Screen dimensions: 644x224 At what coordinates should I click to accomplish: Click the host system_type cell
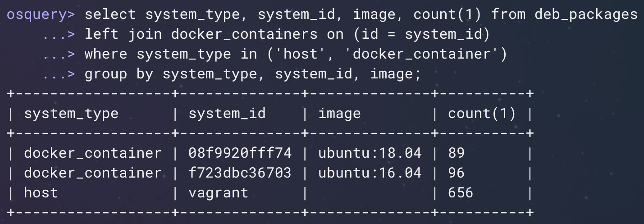41,193
